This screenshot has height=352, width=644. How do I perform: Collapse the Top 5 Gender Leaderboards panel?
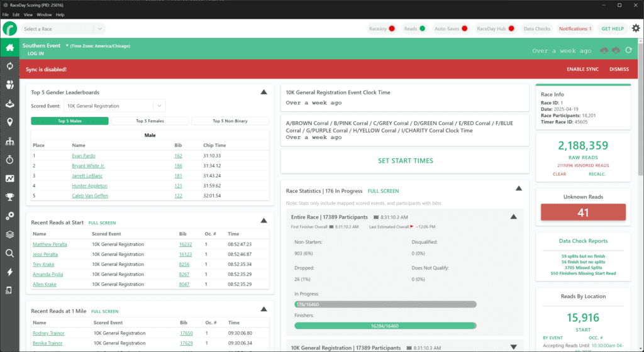point(264,92)
